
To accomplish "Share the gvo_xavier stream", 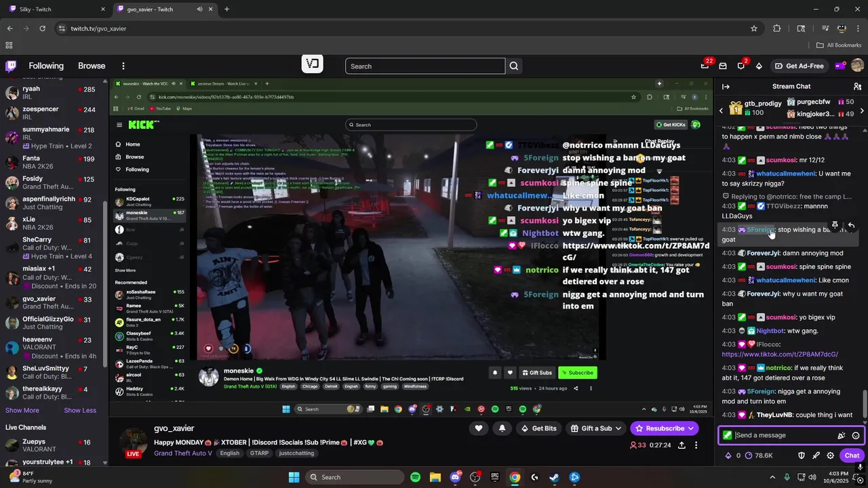I will (682, 445).
